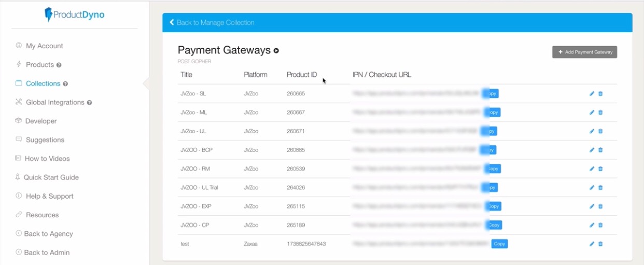
Task: Click product ID 1738825647843
Action: pos(306,244)
